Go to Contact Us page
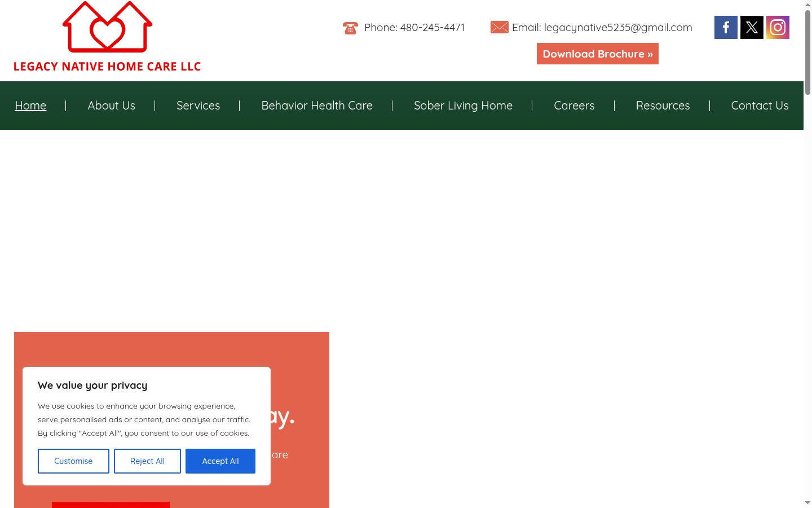This screenshot has width=812, height=508. click(760, 106)
